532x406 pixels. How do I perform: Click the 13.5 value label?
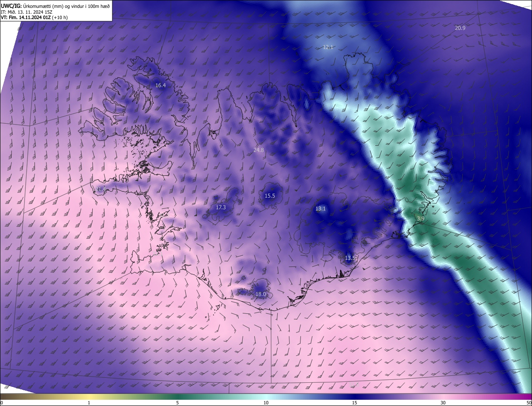[x=350, y=258]
